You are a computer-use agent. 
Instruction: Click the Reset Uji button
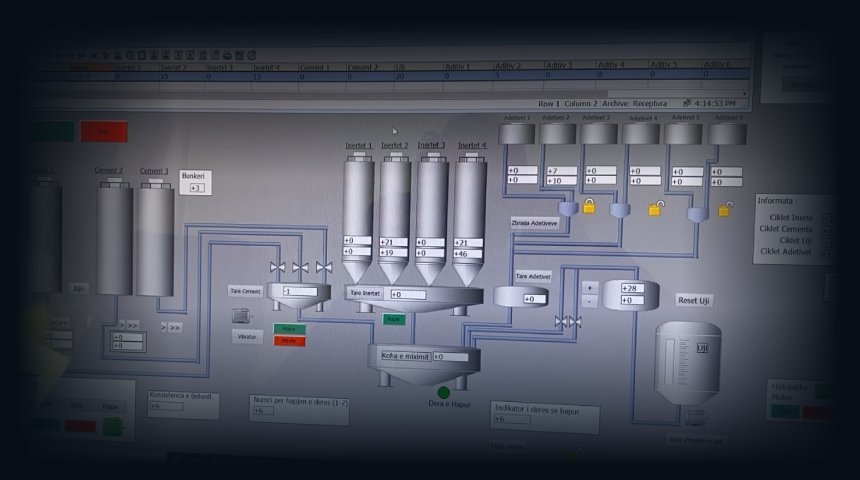(694, 300)
